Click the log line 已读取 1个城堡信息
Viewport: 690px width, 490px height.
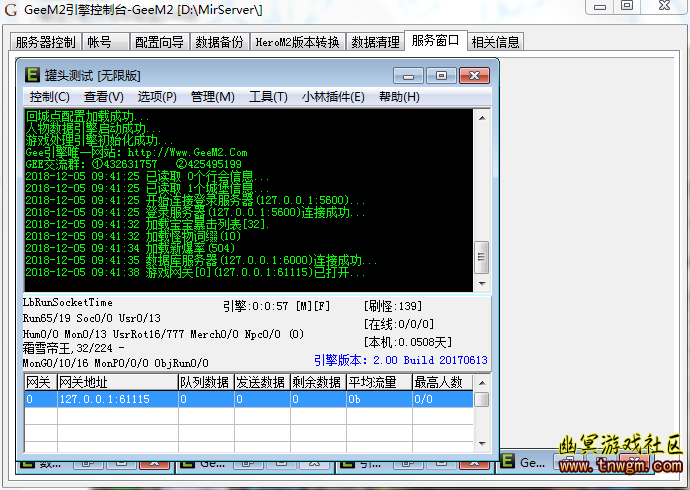tap(147, 188)
